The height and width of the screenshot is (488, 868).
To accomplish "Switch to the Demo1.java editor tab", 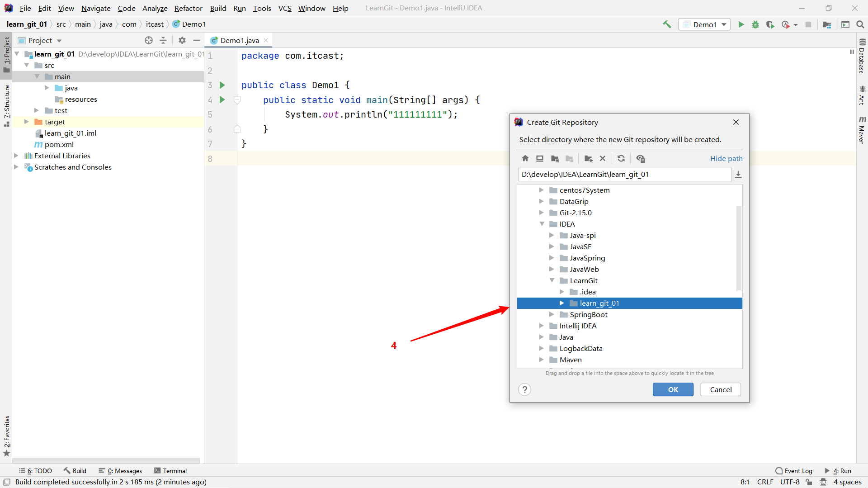I will pyautogui.click(x=240, y=40).
